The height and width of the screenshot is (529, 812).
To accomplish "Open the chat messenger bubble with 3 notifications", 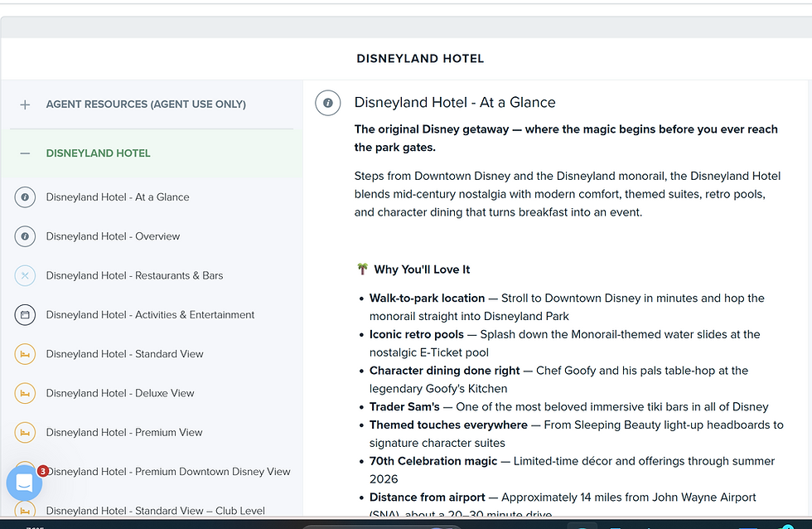I will click(x=24, y=483).
